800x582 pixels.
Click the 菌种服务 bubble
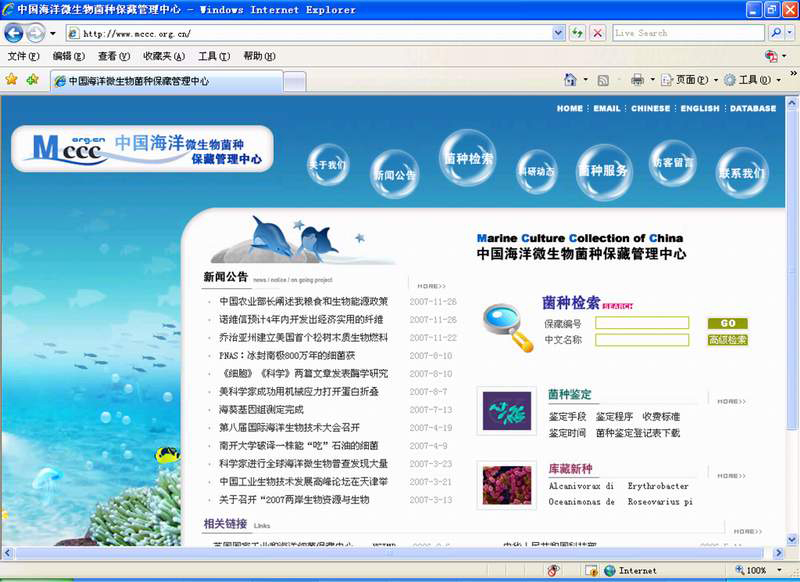pos(604,171)
